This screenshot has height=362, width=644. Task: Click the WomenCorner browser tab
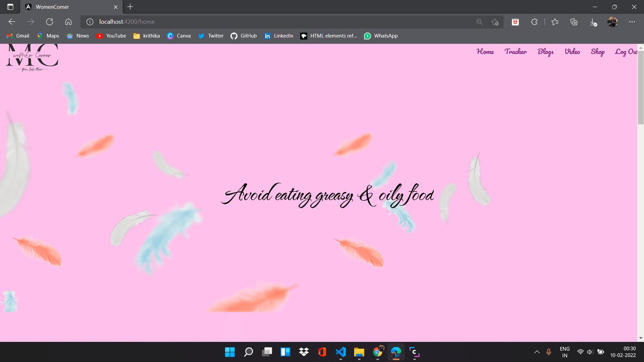click(72, 7)
